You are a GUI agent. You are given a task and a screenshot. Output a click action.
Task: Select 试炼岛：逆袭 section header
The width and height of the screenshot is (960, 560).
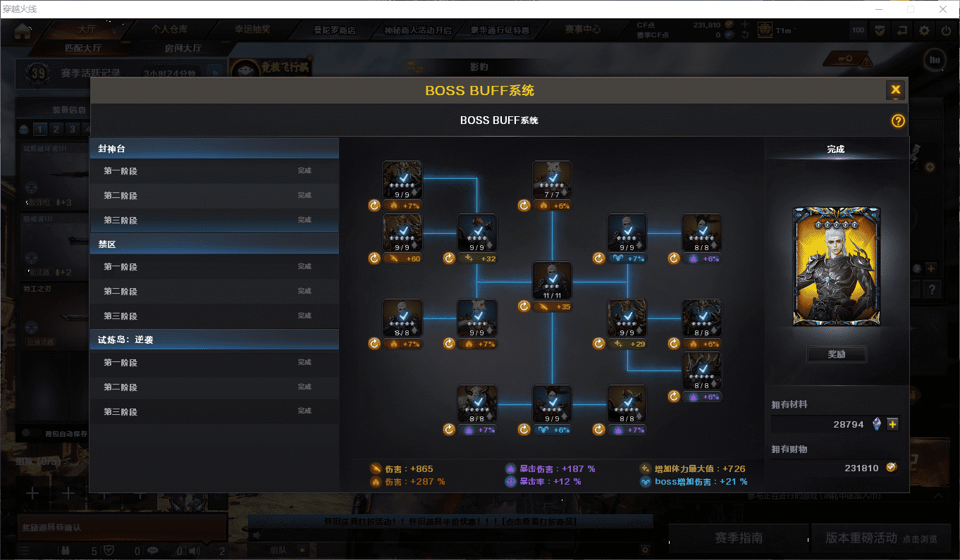214,340
